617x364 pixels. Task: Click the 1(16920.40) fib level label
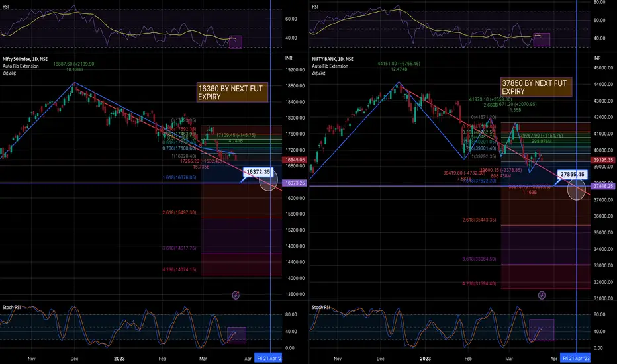(184, 156)
